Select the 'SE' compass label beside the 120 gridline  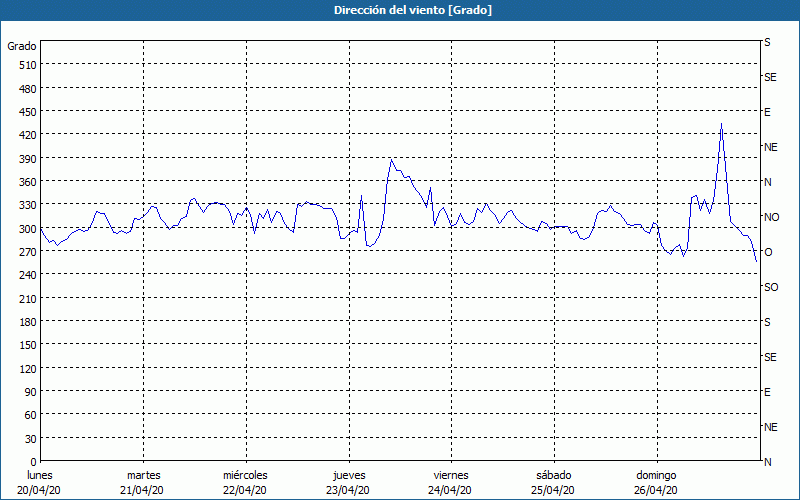click(770, 357)
